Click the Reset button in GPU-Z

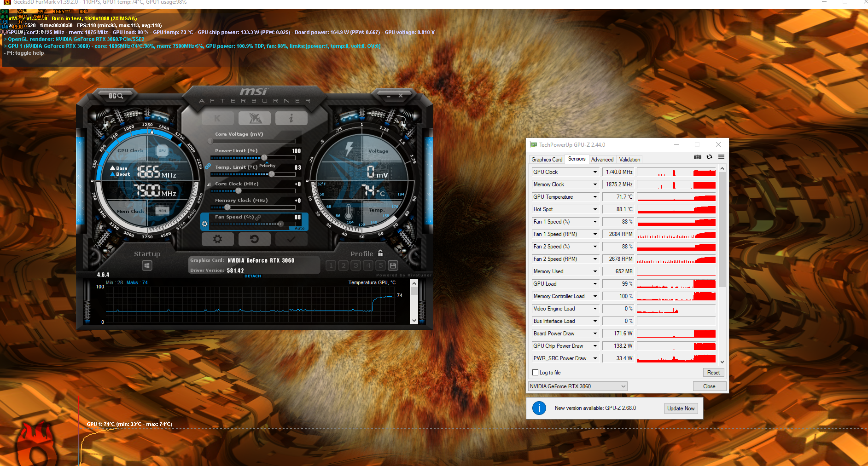(713, 373)
